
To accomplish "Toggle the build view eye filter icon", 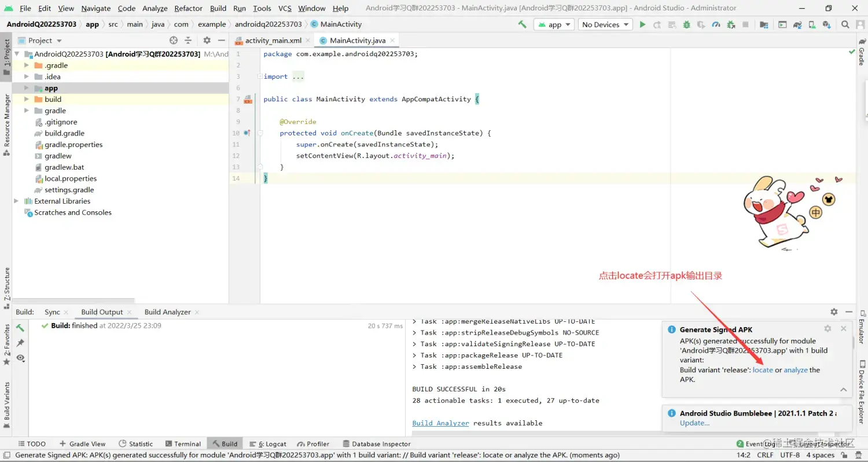I will (x=20, y=358).
